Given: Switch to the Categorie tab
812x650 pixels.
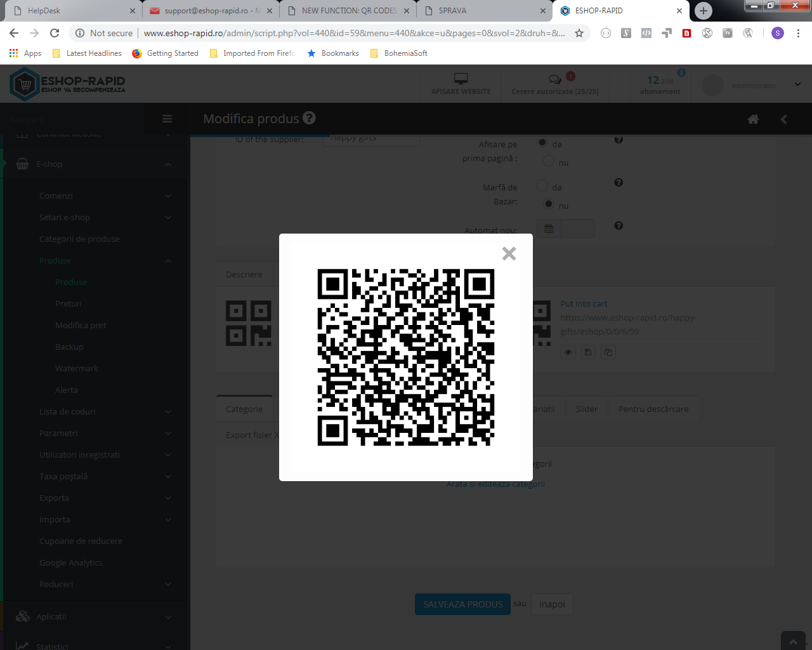Looking at the screenshot, I should [x=244, y=409].
